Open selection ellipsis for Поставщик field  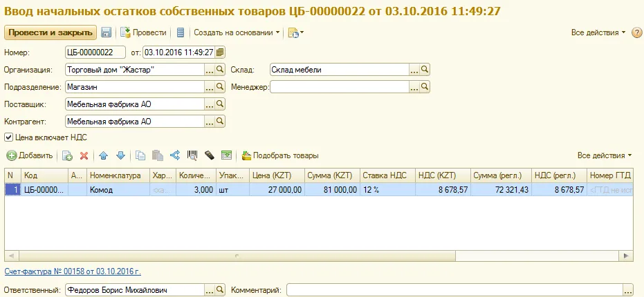(210, 104)
